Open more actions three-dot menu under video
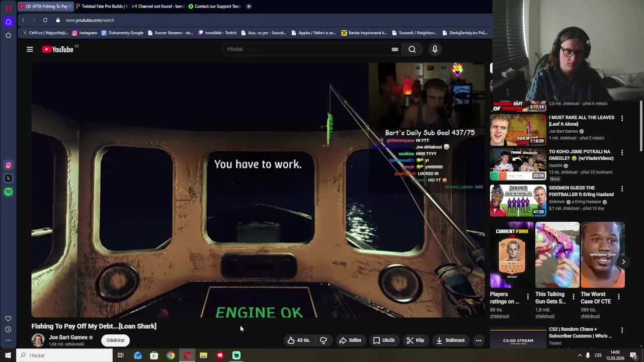The height and width of the screenshot is (362, 644). (x=478, y=340)
